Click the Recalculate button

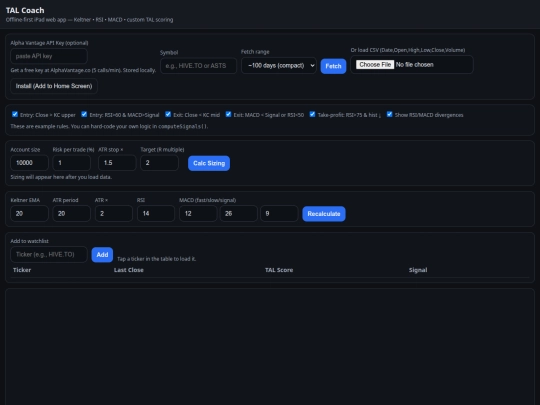[324, 214]
